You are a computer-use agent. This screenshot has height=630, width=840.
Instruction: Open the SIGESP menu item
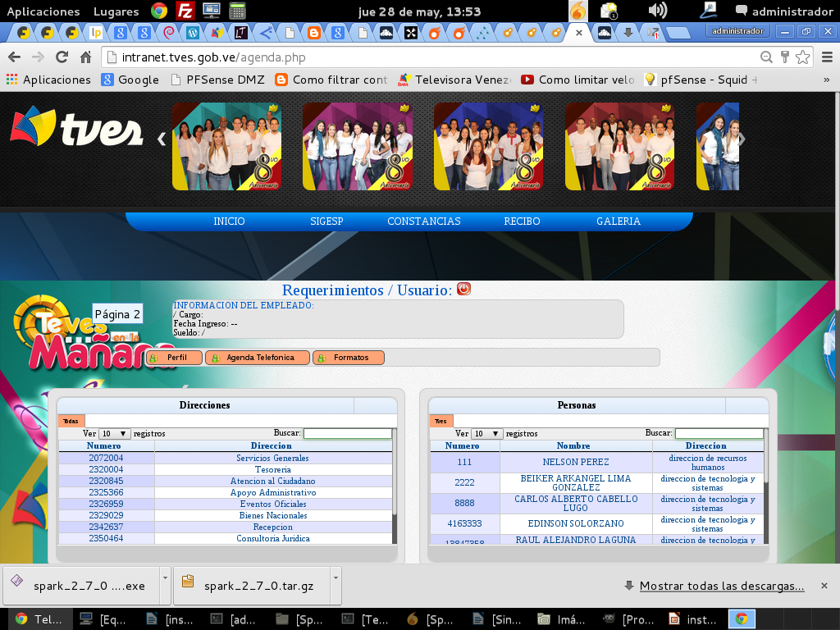pos(327,221)
